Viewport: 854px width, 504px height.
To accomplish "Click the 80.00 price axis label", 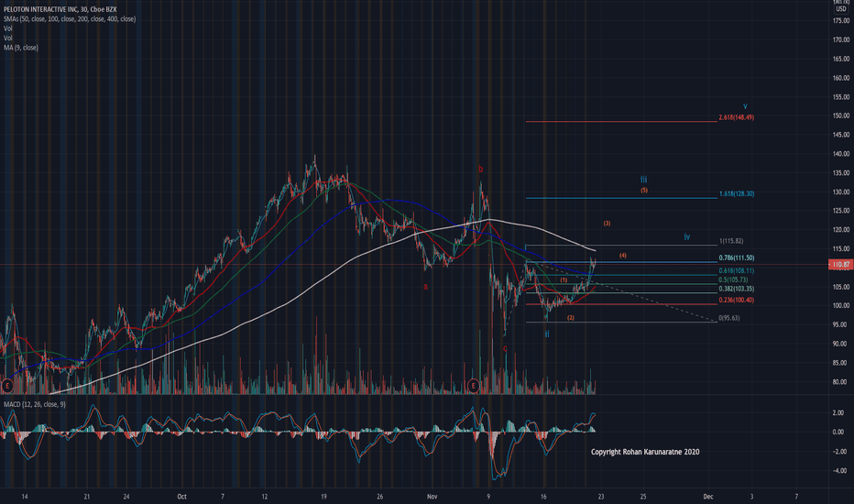I will click(x=841, y=382).
